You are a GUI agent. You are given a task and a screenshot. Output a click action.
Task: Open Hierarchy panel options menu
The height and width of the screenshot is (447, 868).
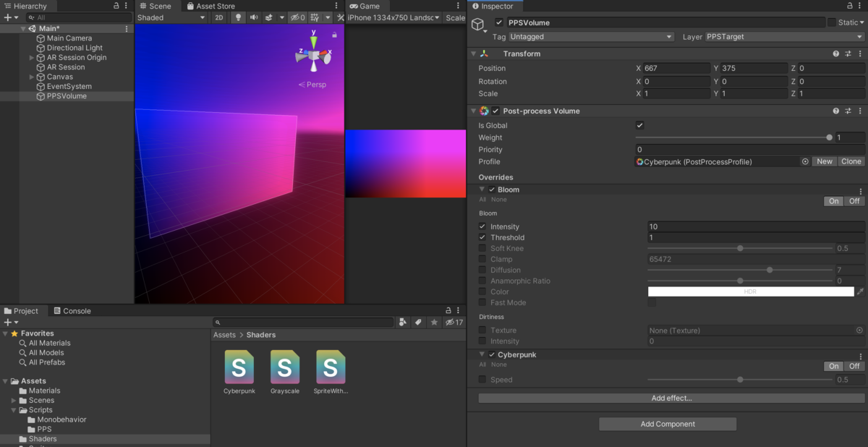click(127, 6)
